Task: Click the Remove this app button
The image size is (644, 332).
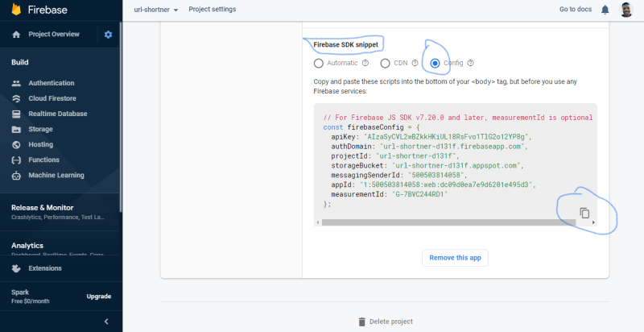Action: click(455, 258)
